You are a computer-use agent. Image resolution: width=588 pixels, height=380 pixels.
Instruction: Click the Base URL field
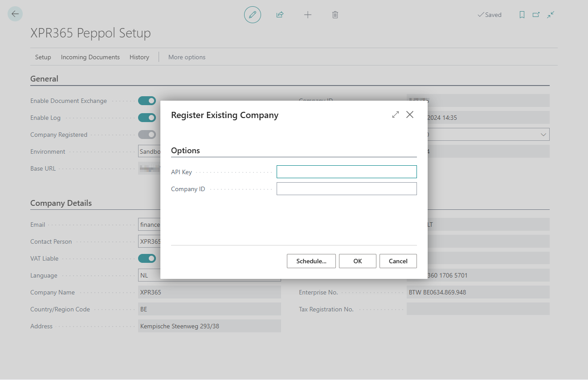pos(150,168)
